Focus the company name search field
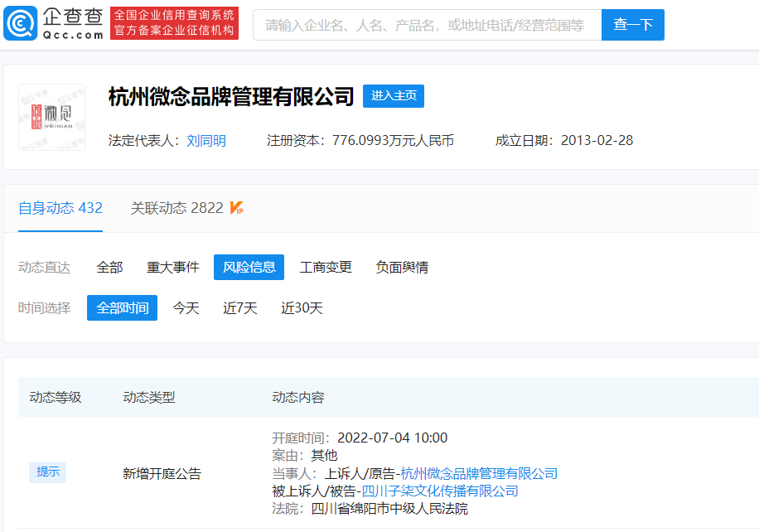This screenshot has width=759, height=532. click(x=427, y=25)
